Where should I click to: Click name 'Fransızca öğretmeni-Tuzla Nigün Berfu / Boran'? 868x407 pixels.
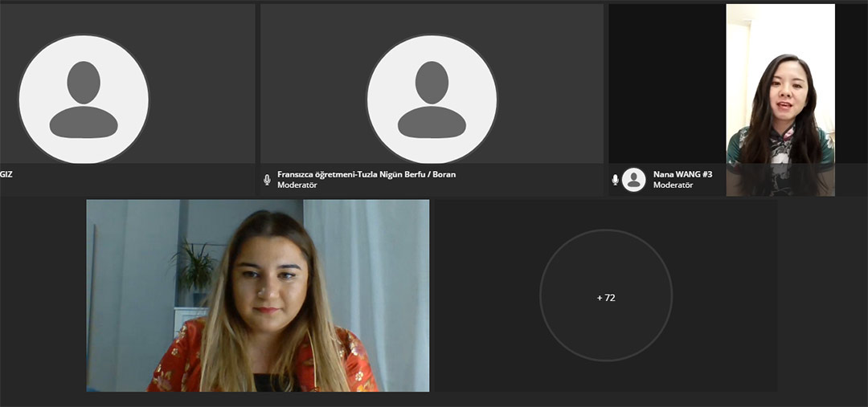[x=366, y=174]
